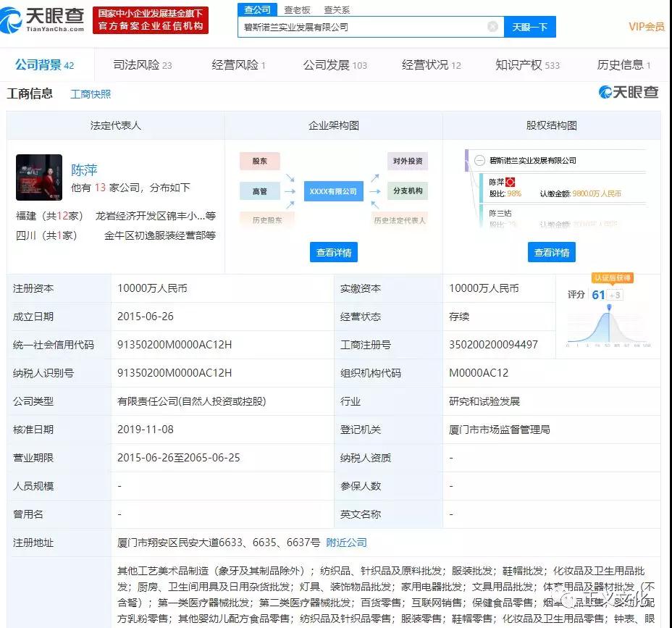Open the 附近公司 link next to address
The image size is (672, 628).
346,543
